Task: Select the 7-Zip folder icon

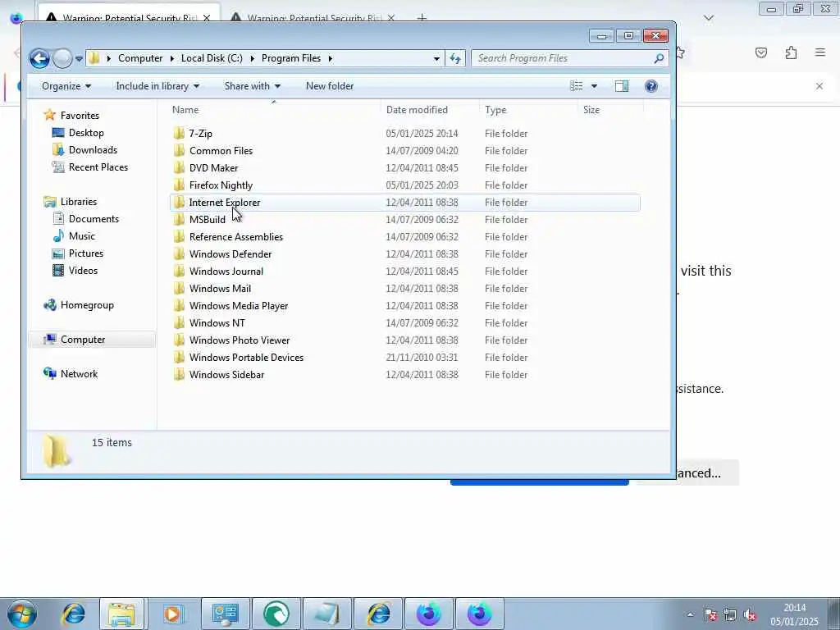Action: 179,134
